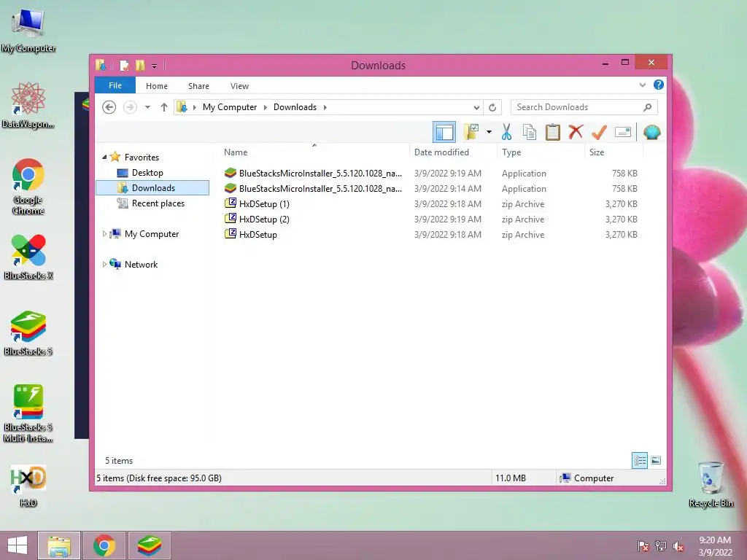Open the Help question mark icon
This screenshot has height=560, width=747.
659,85
